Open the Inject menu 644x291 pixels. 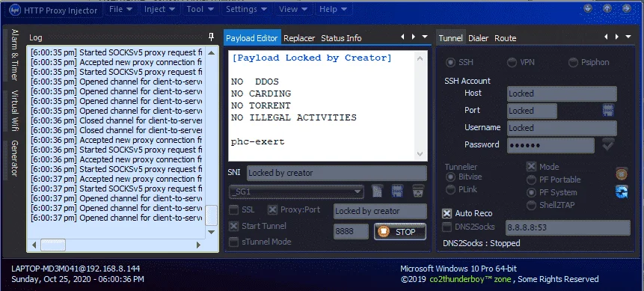tap(159, 9)
